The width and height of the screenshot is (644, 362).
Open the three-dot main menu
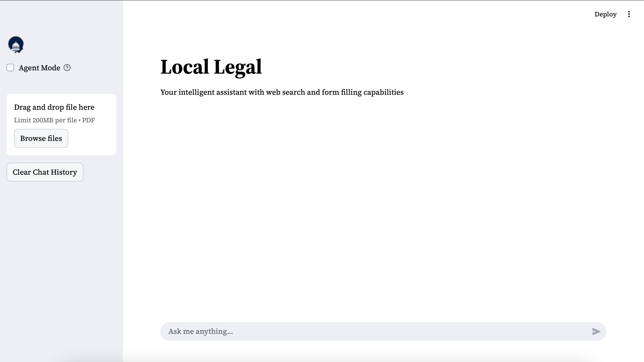pyautogui.click(x=629, y=14)
